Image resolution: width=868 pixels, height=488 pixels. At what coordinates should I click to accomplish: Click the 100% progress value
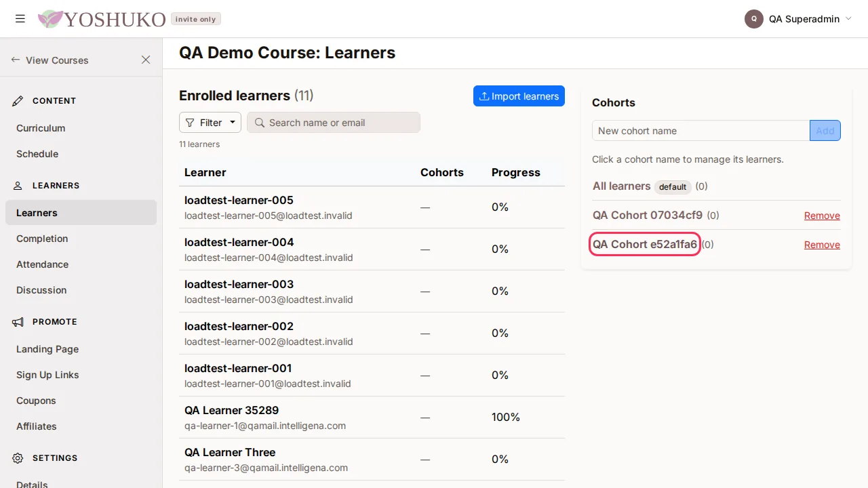coord(506,418)
